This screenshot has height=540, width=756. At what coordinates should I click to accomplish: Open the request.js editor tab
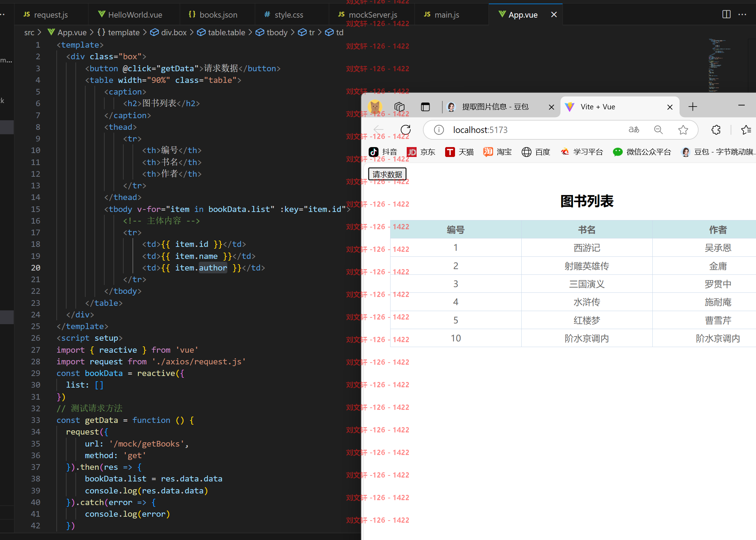pyautogui.click(x=51, y=14)
